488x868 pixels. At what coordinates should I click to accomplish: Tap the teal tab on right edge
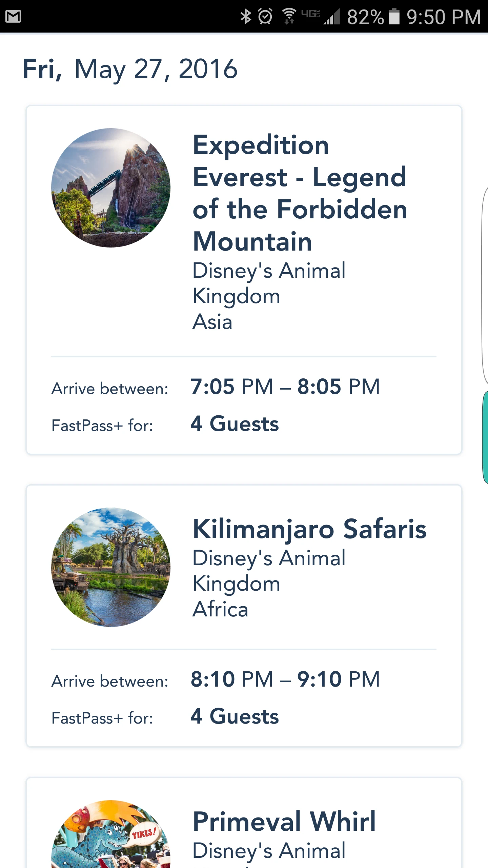pyautogui.click(x=485, y=437)
